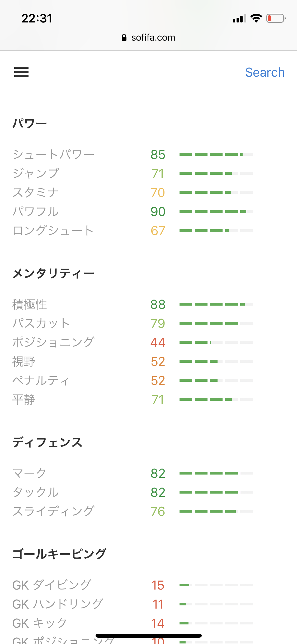Click the ロングシュート value 67

pyautogui.click(x=158, y=231)
